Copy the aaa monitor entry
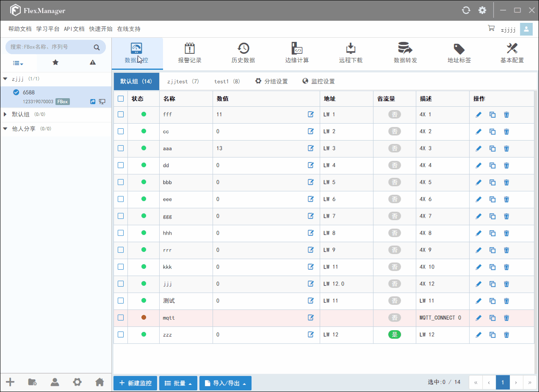The image size is (539, 392). pyautogui.click(x=492, y=149)
